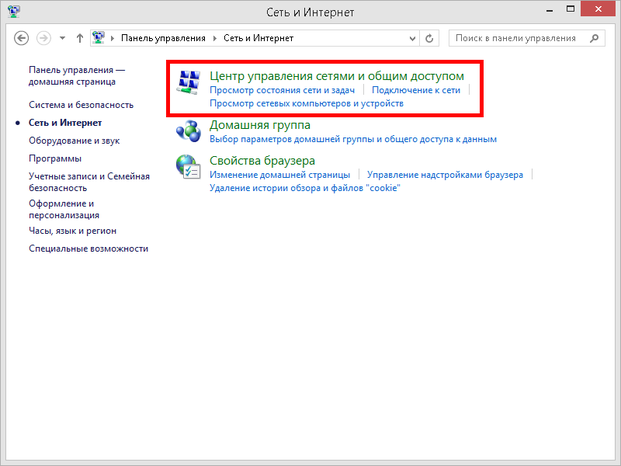Click the Свойства браузера icon
The width and height of the screenshot is (621, 466).
[x=189, y=167]
